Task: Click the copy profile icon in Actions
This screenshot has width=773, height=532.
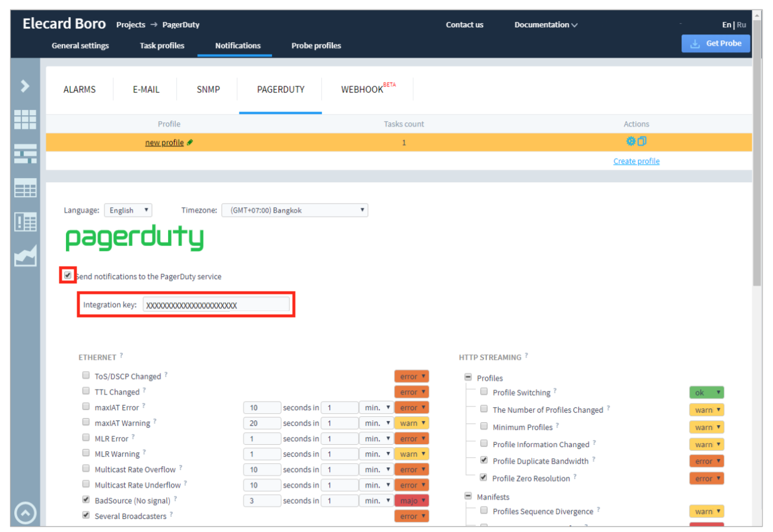Action: pyautogui.click(x=642, y=142)
